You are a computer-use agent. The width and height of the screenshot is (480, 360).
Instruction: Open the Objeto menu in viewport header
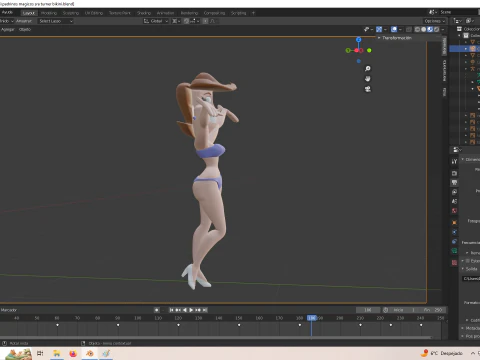pos(25,29)
